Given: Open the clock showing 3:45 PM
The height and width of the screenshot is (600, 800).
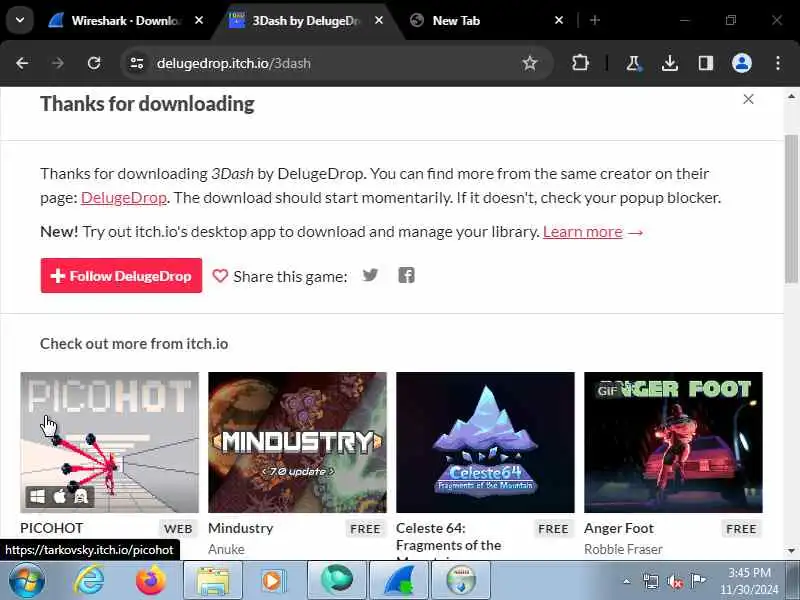Looking at the screenshot, I should coord(749,581).
